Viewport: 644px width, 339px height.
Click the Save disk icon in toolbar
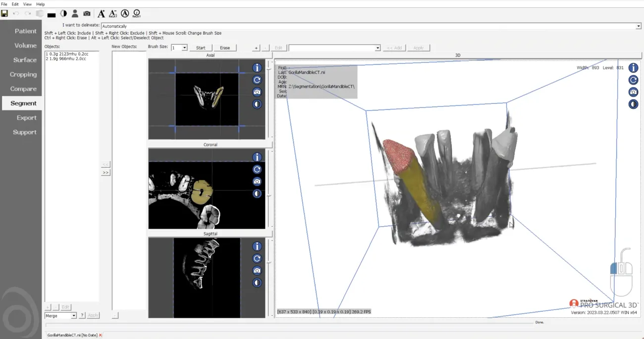(x=4, y=13)
